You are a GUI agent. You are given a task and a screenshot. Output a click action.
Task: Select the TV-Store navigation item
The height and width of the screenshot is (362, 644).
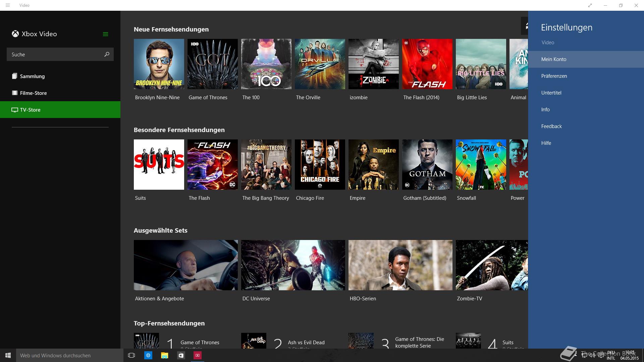click(x=60, y=110)
